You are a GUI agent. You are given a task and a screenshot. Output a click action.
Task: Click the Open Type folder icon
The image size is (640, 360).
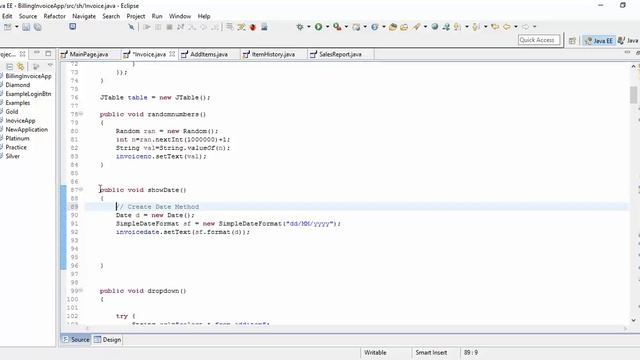click(x=393, y=27)
